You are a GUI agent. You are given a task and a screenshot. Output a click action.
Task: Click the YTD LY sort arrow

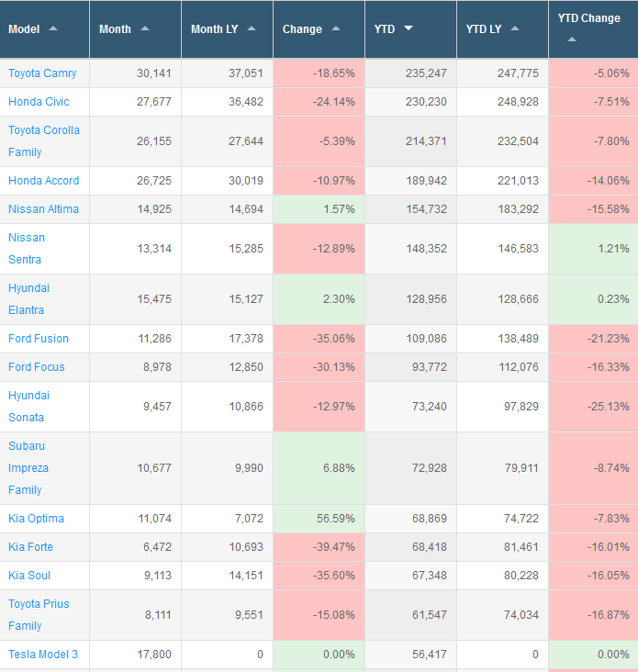[x=516, y=28]
